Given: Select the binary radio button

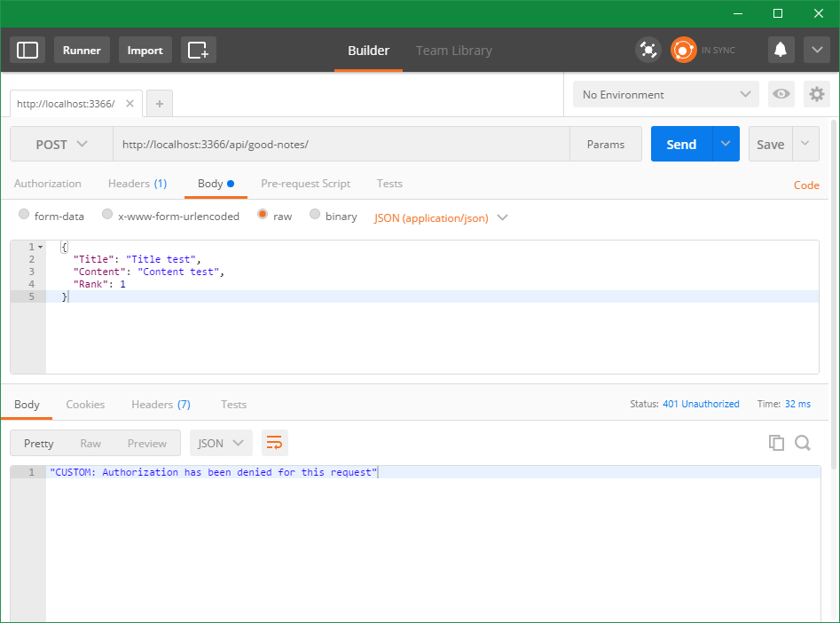Looking at the screenshot, I should (315, 214).
